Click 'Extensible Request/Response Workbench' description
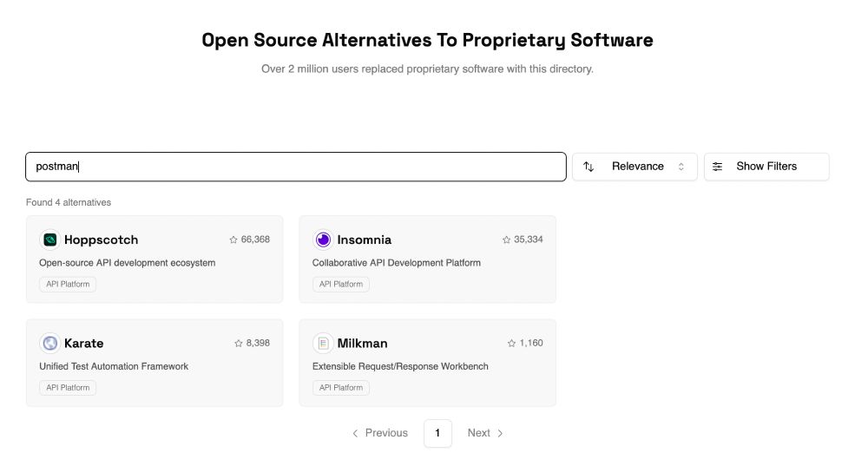This screenshot has width=868, height=466. tap(400, 366)
